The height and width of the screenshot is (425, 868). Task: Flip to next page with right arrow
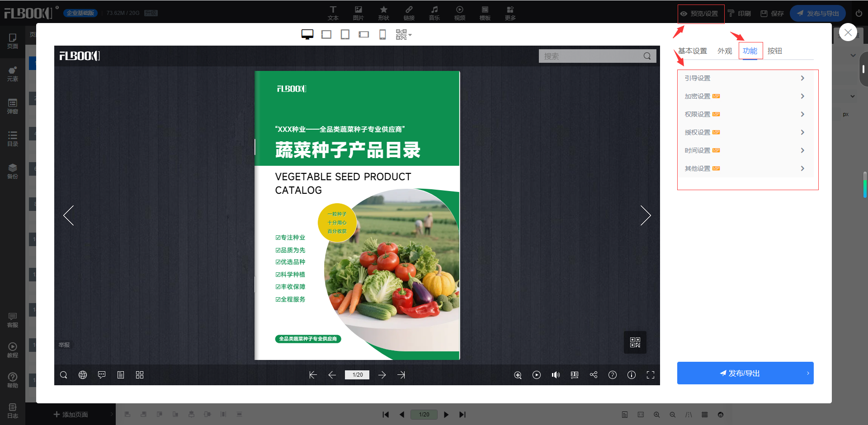click(645, 215)
